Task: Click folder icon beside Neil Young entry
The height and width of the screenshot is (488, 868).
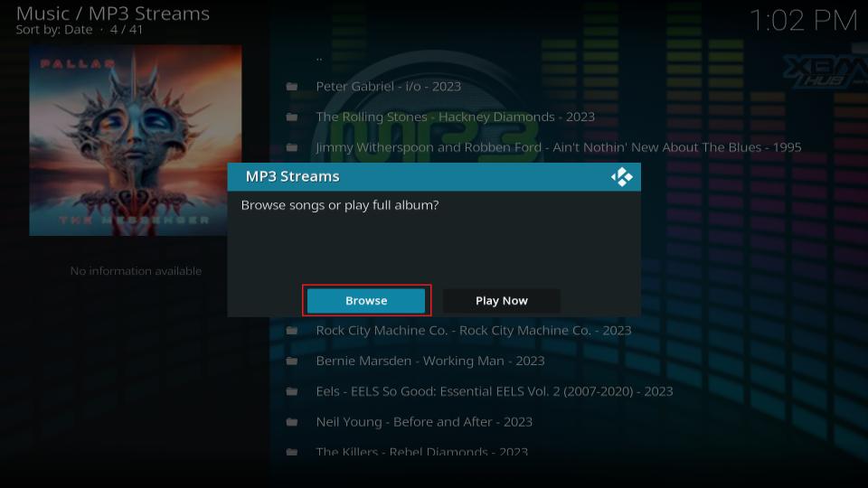Action: [x=292, y=422]
